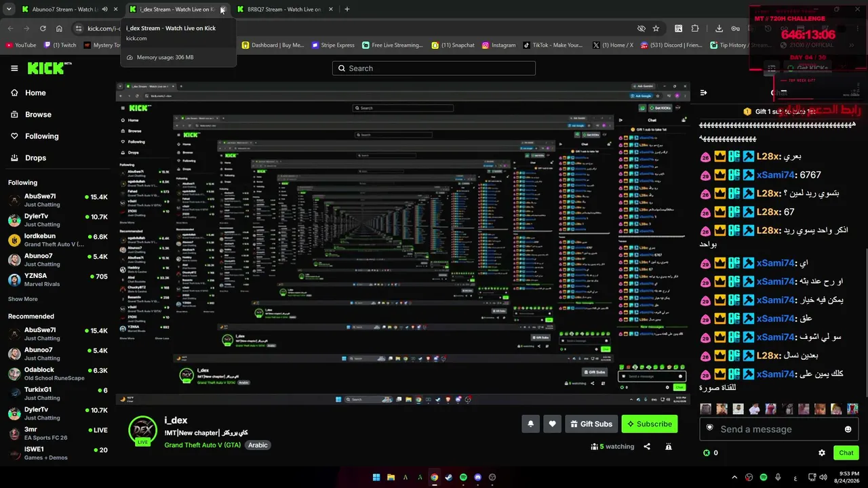Expand following list with Show More
The width and height of the screenshot is (868, 488).
point(23,299)
